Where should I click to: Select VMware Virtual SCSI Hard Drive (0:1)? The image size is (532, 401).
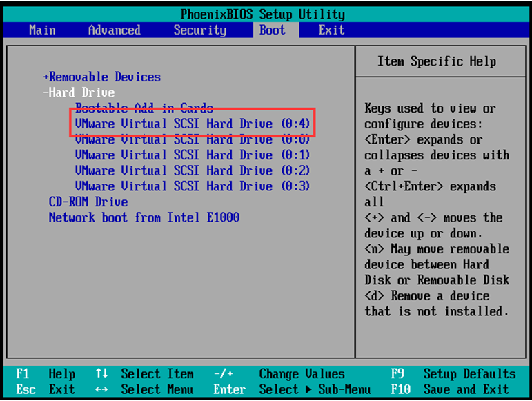click(193, 155)
